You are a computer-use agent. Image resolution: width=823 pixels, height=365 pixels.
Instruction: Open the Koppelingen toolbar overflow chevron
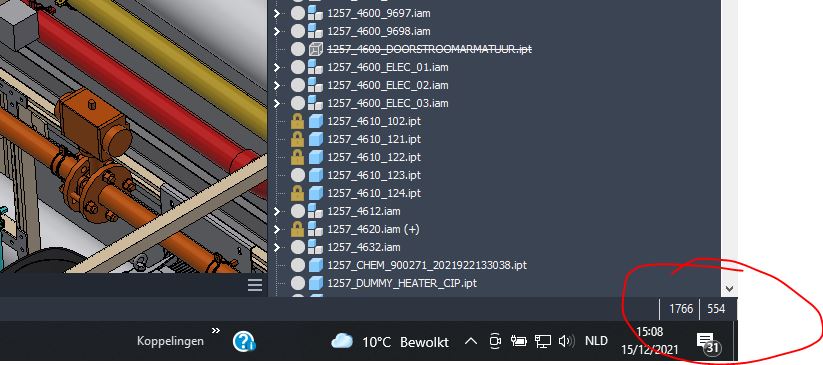[215, 331]
